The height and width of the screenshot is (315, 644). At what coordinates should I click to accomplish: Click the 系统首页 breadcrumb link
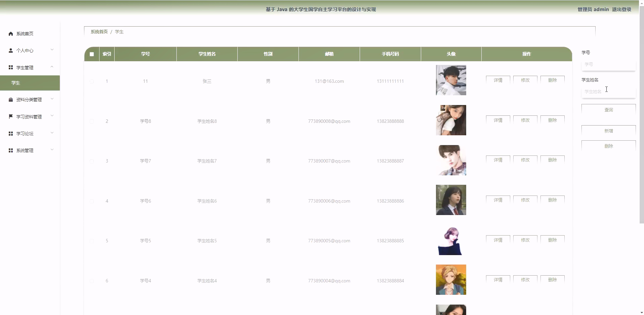99,32
